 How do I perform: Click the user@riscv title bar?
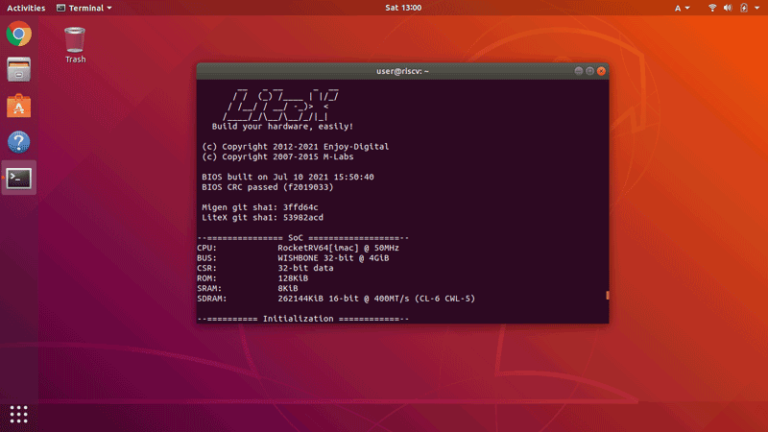[x=400, y=71]
